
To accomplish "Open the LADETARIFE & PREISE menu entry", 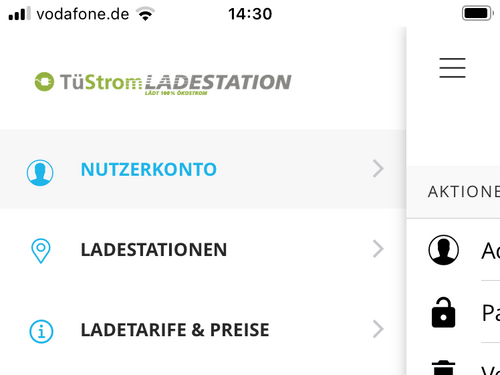I will (x=203, y=330).
